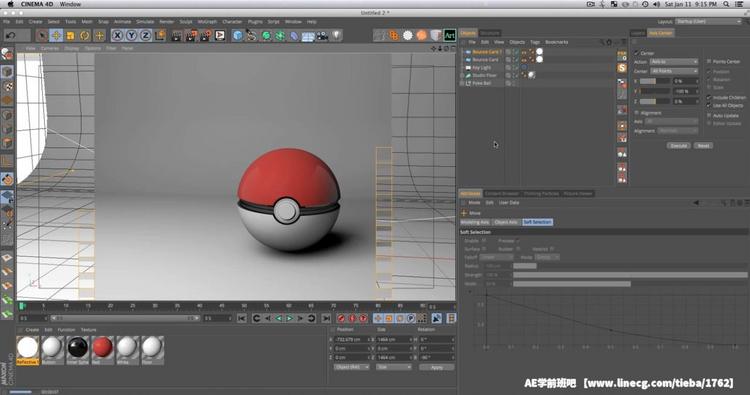Click the orange S icon in side palette
Image resolution: width=750 pixels, height=395 pixels.
click(622, 68)
